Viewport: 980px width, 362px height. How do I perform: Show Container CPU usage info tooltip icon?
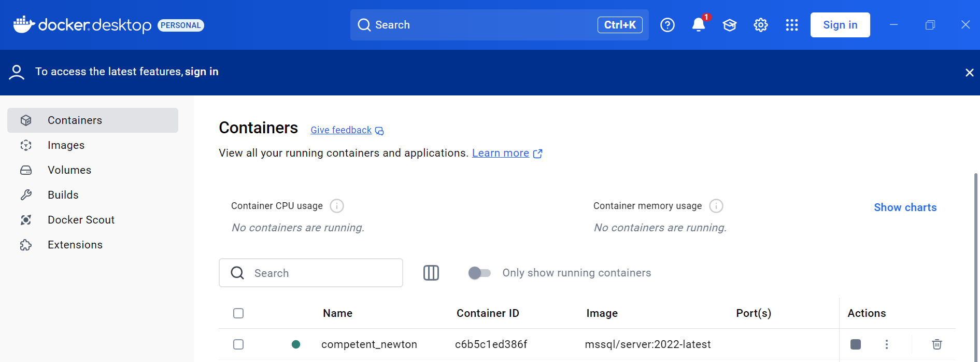337,206
